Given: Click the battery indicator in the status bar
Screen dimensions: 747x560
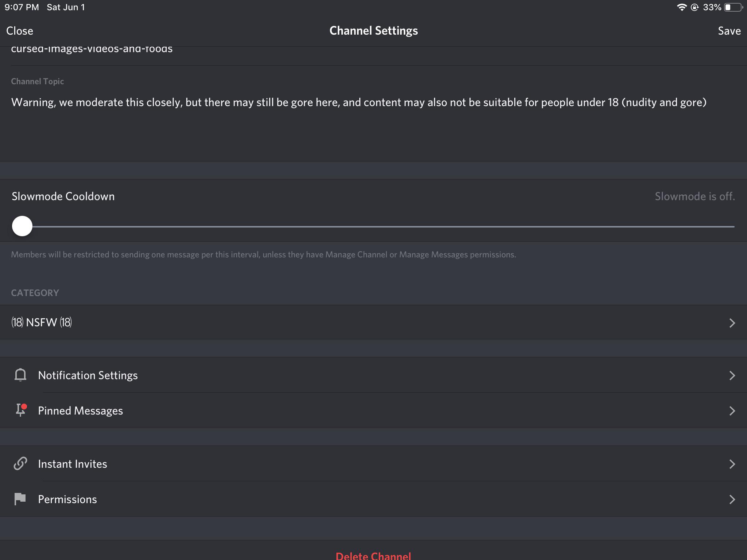Looking at the screenshot, I should pyautogui.click(x=732, y=7).
